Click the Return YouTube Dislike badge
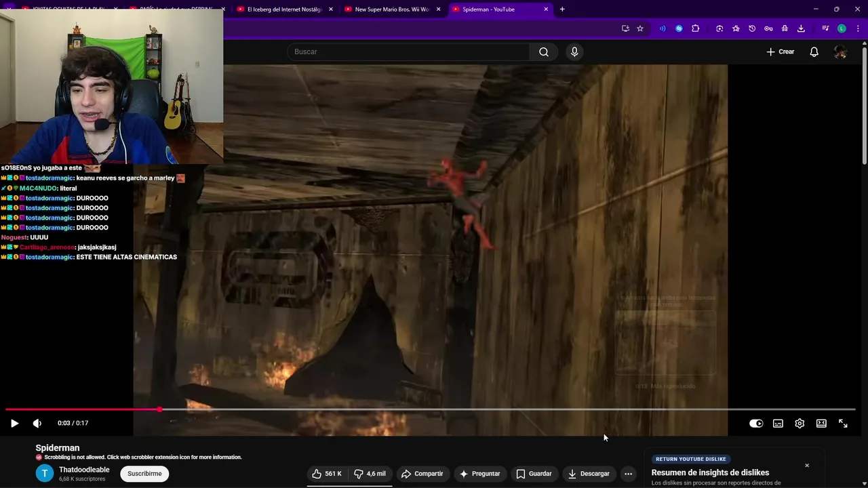Screen dimensions: 868x488 coord(691,459)
